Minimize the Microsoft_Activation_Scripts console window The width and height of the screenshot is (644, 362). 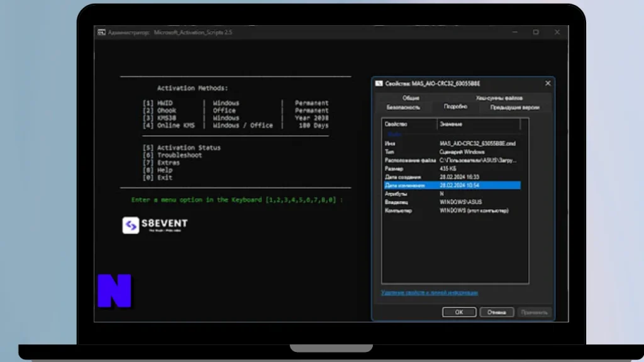[514, 32]
